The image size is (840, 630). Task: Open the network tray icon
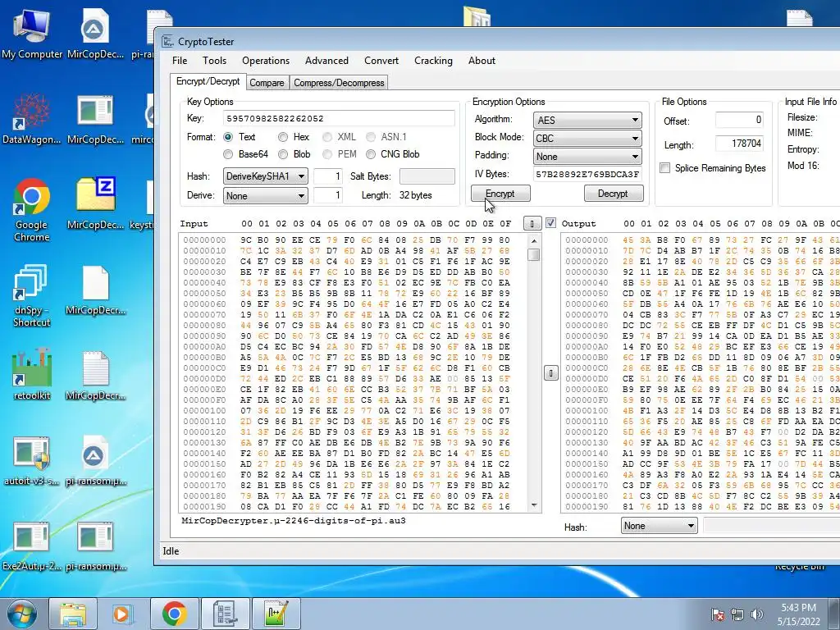[737, 614]
